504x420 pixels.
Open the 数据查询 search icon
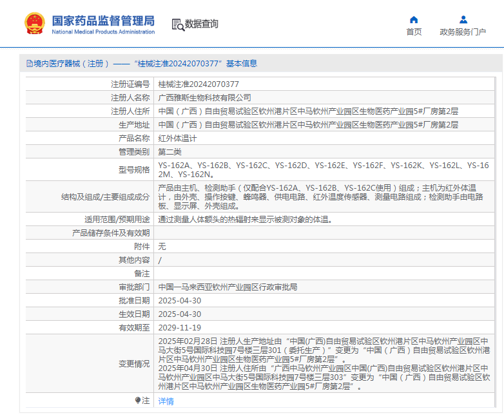pyautogui.click(x=178, y=24)
